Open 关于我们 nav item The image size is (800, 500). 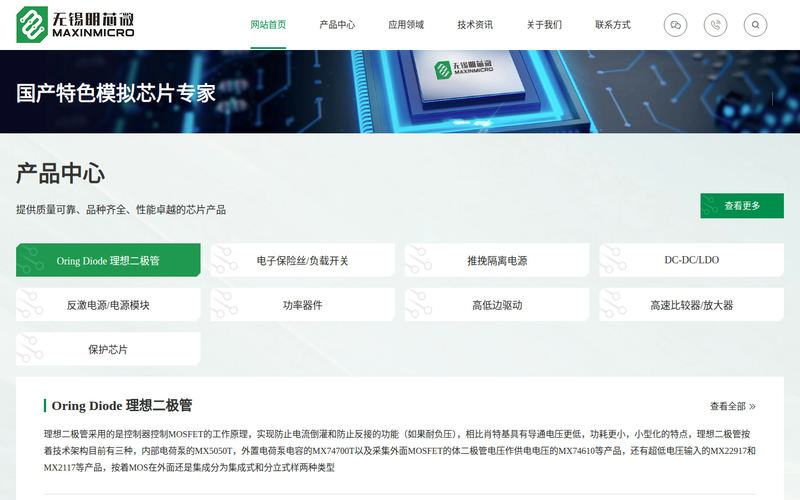coord(544,24)
